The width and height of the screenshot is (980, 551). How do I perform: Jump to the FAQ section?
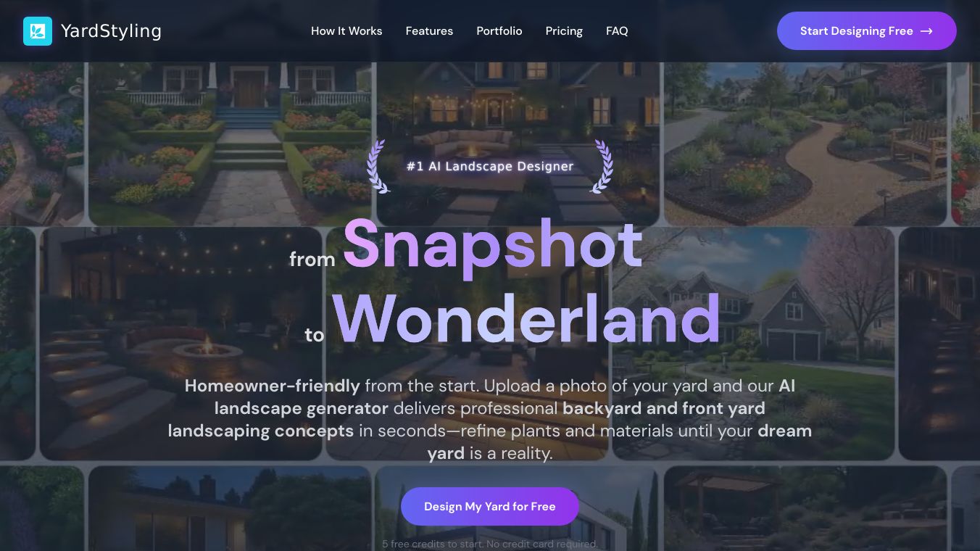click(x=617, y=31)
